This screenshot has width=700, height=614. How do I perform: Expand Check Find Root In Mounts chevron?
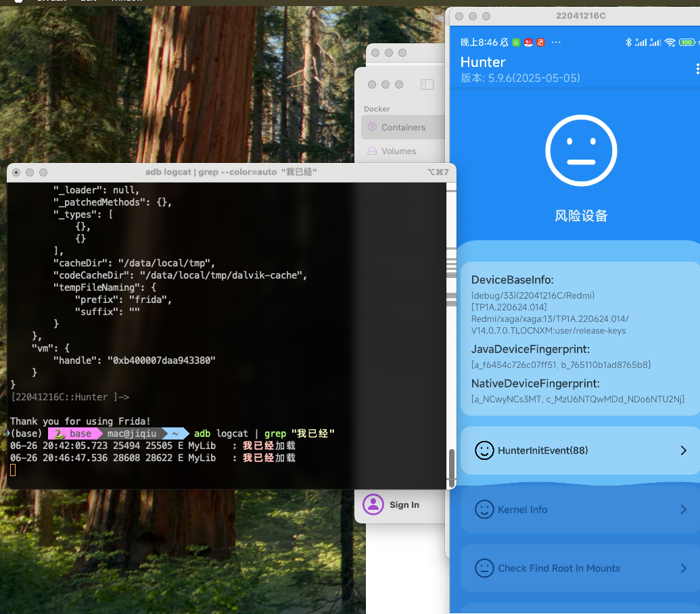coord(683,568)
